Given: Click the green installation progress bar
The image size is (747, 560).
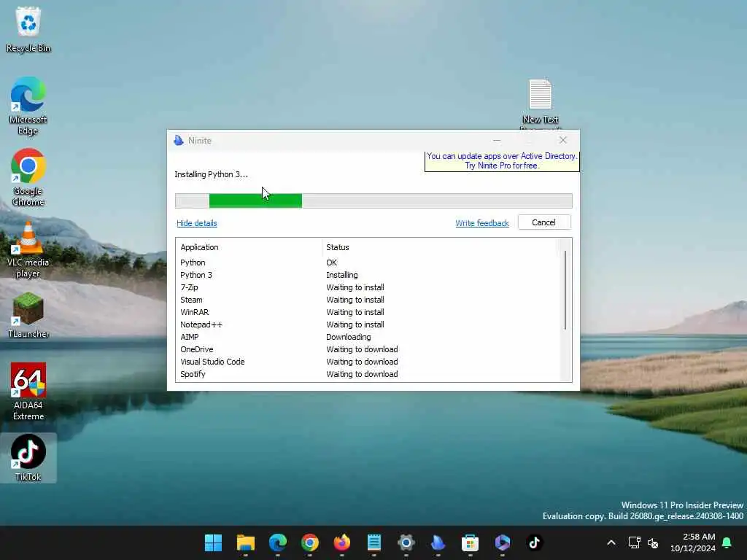Looking at the screenshot, I should [x=255, y=201].
